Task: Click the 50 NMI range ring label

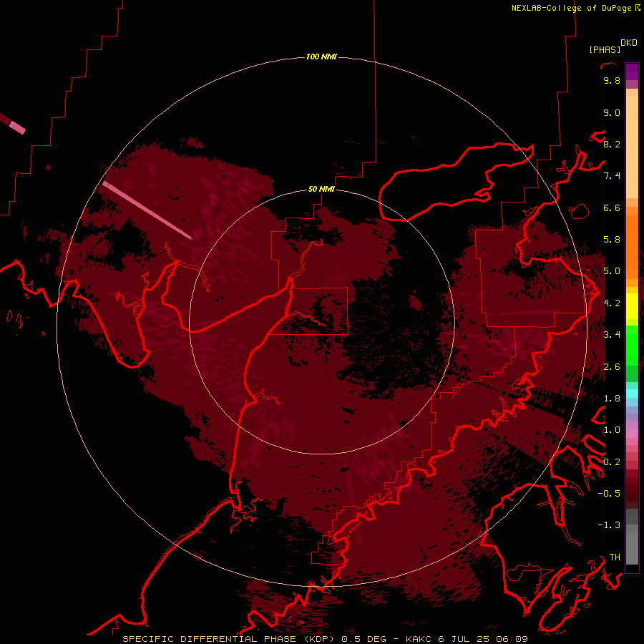Action: pos(321,189)
